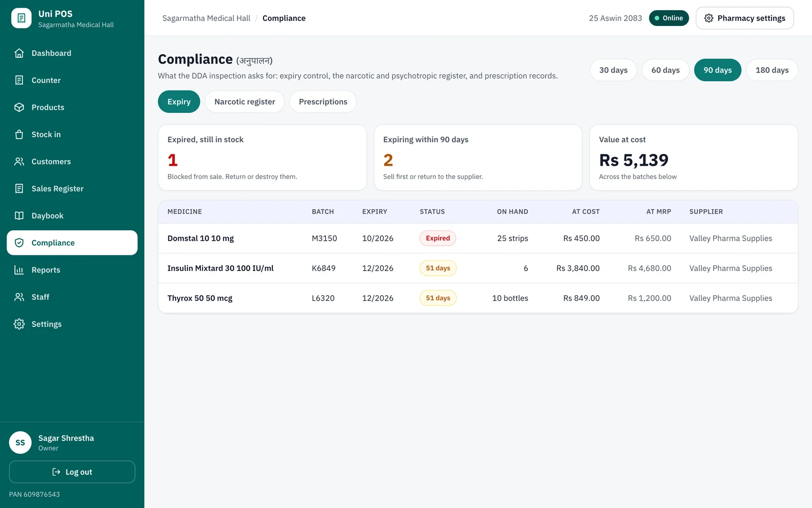Click Rs 3,840.00 cost value
This screenshot has height=508, width=812.
click(x=578, y=268)
